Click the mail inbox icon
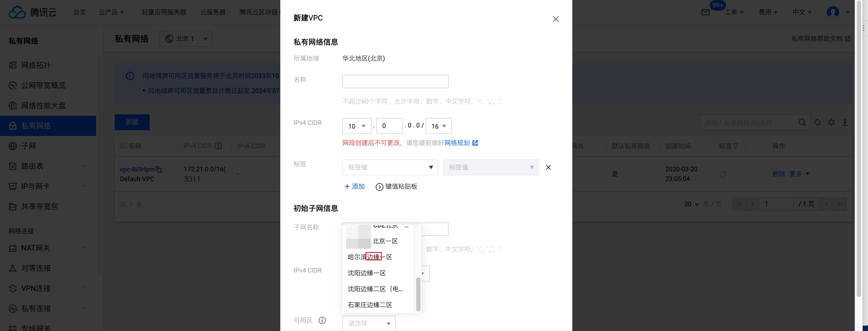 (x=705, y=12)
